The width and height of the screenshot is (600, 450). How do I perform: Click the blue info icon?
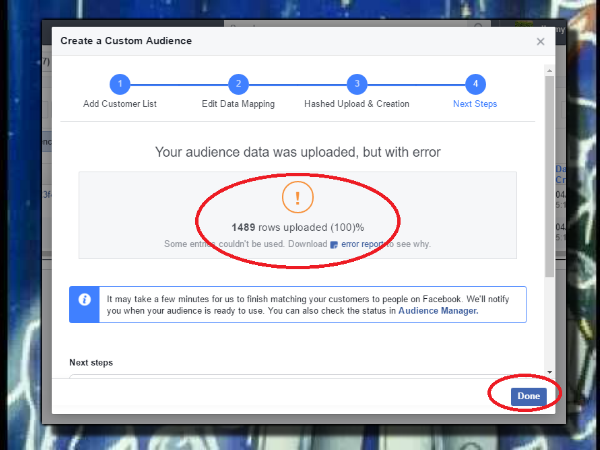tap(84, 299)
